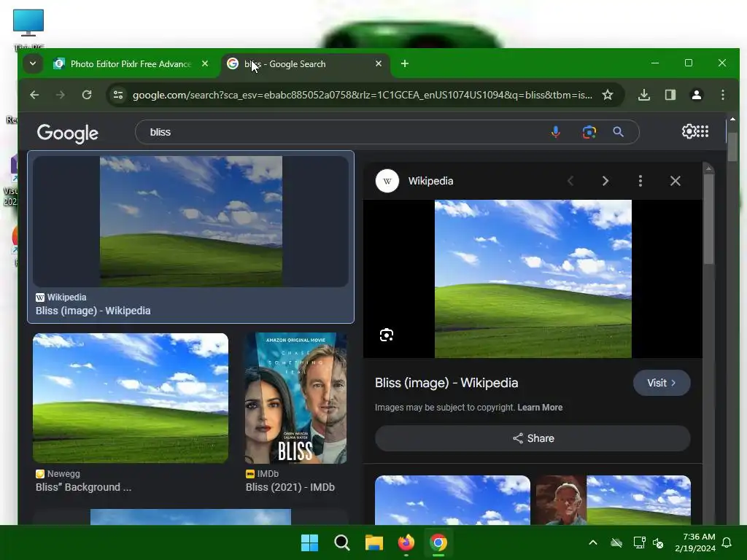Close the image preview panel
This screenshot has height=560, width=747.
[675, 181]
